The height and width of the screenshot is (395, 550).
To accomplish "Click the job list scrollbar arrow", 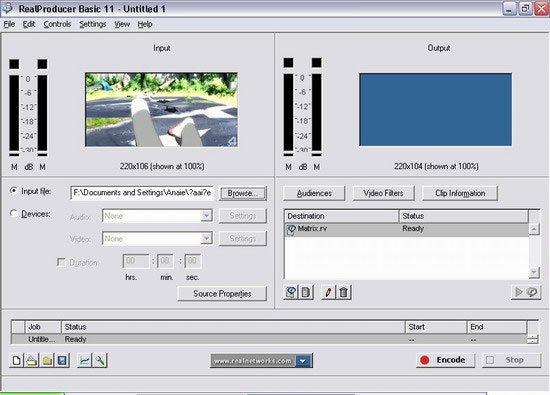I will coord(533,339).
